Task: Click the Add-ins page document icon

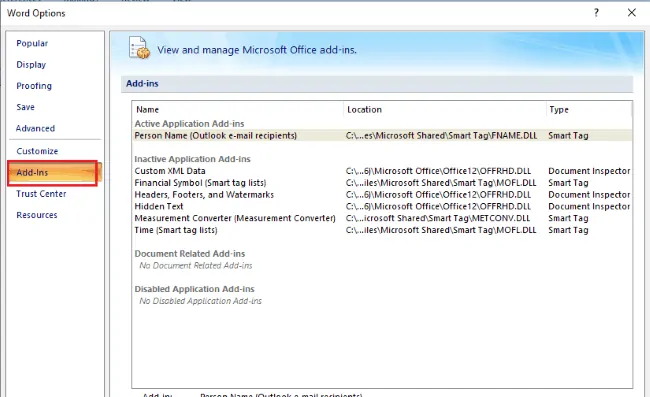Action: point(139,48)
